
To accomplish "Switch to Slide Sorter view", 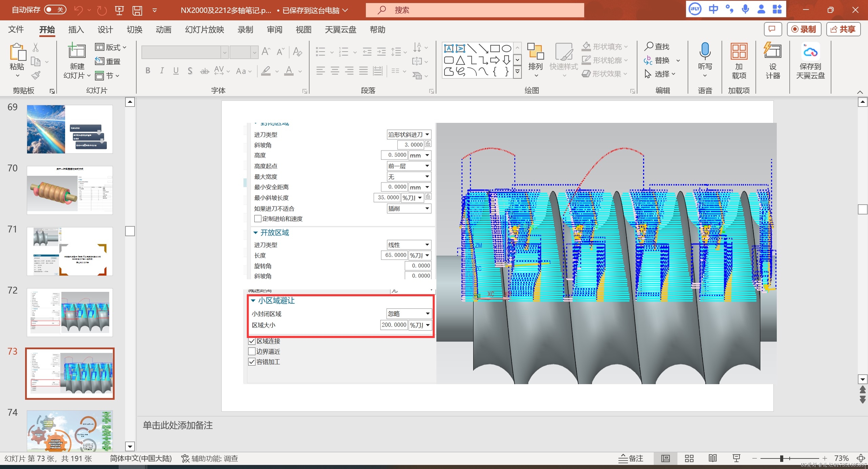I will [689, 458].
